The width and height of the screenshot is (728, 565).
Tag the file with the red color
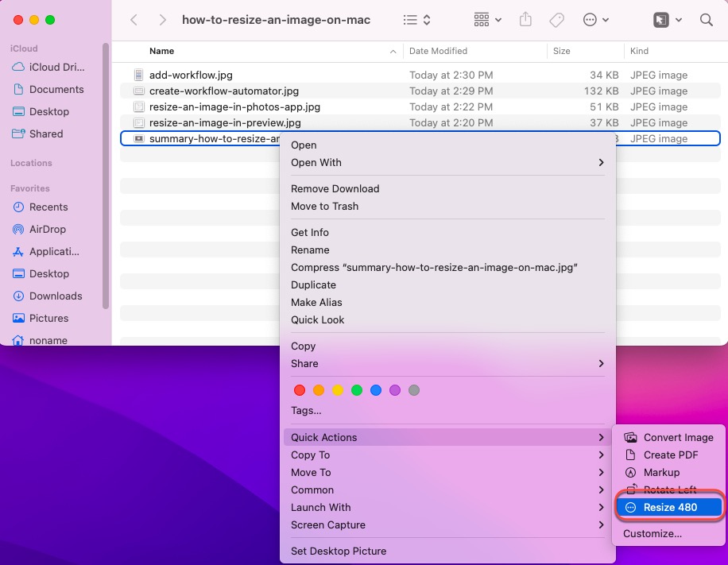click(300, 390)
